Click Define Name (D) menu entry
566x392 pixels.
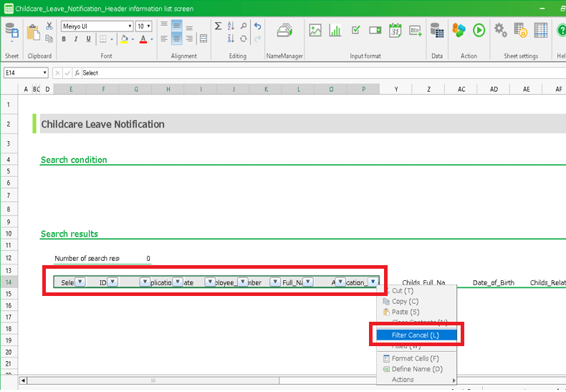(417, 369)
